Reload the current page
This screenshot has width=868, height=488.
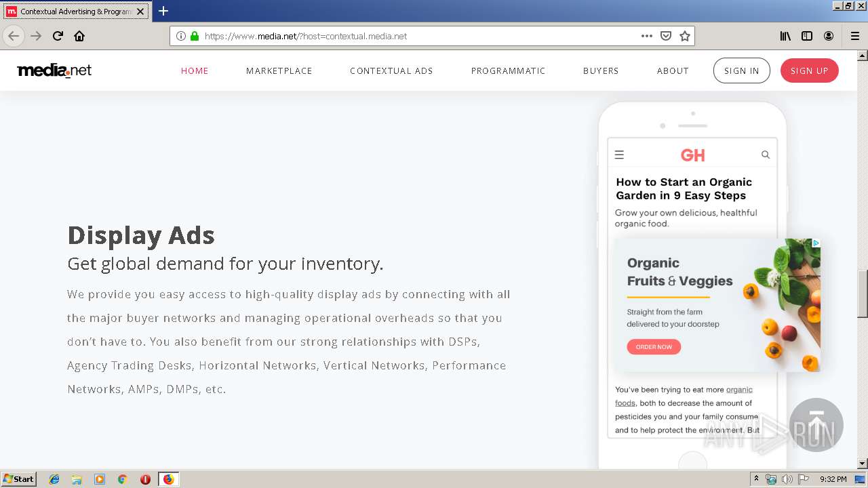58,36
